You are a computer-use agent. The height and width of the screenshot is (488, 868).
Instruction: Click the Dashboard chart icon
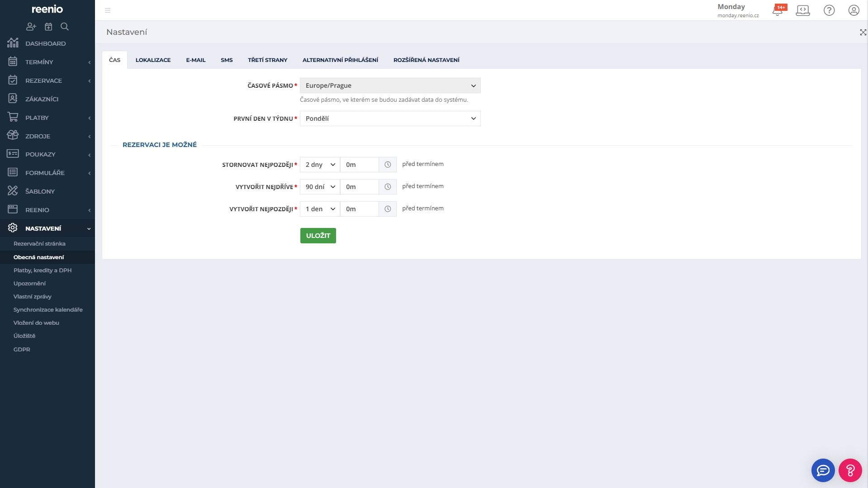tap(13, 43)
